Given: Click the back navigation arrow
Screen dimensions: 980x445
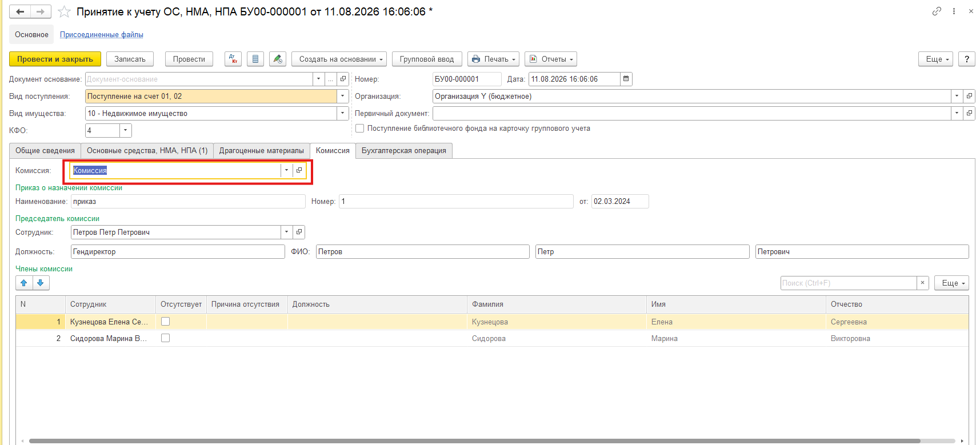Looking at the screenshot, I should tap(20, 11).
